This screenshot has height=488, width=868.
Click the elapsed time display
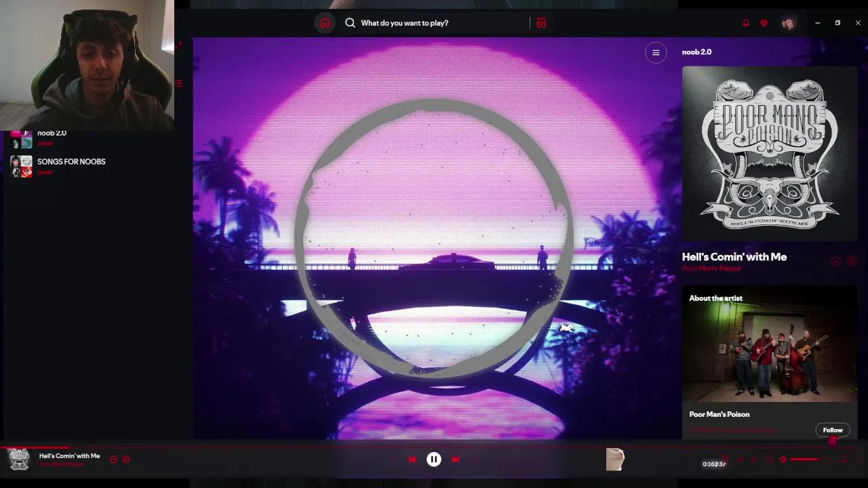click(708, 464)
